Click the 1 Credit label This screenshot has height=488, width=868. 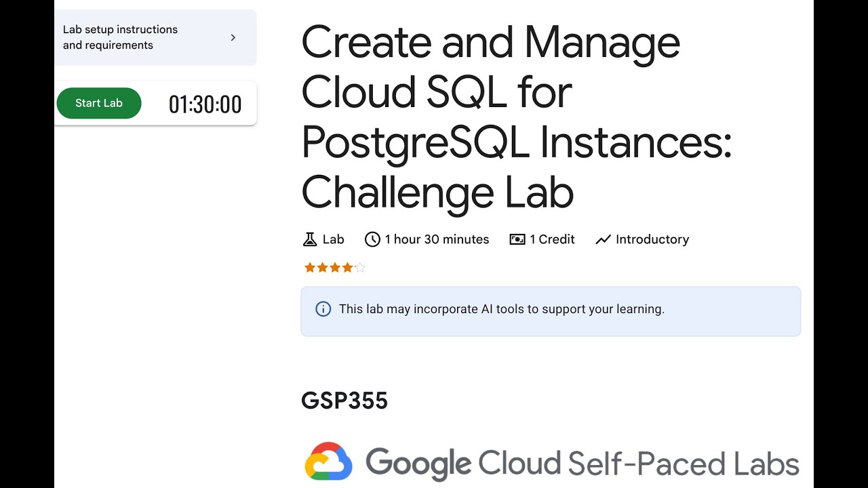point(552,239)
